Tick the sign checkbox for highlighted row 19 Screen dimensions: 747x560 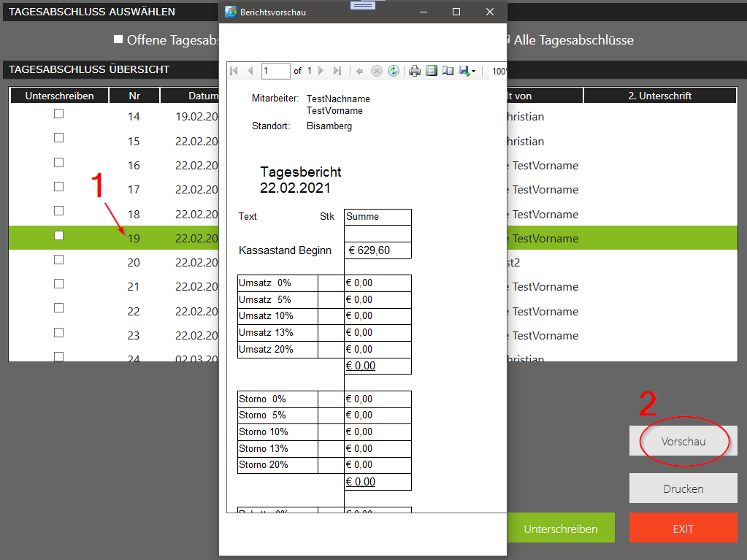[58, 236]
